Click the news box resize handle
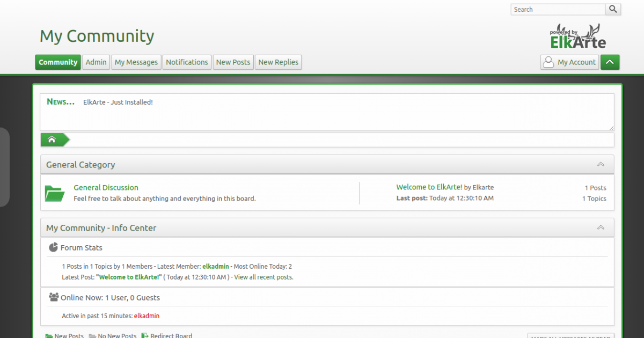Image resolution: width=644 pixels, height=338 pixels. pyautogui.click(x=611, y=128)
